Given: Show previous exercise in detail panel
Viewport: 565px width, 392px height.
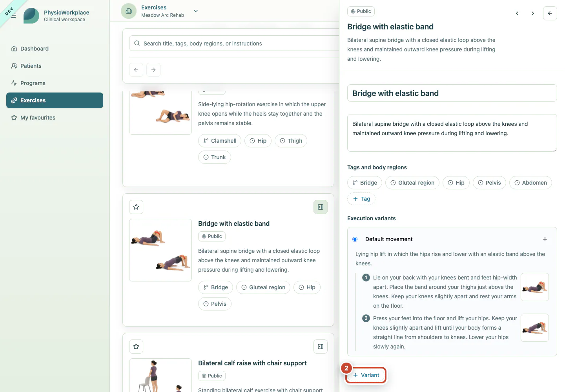Looking at the screenshot, I should (x=517, y=13).
